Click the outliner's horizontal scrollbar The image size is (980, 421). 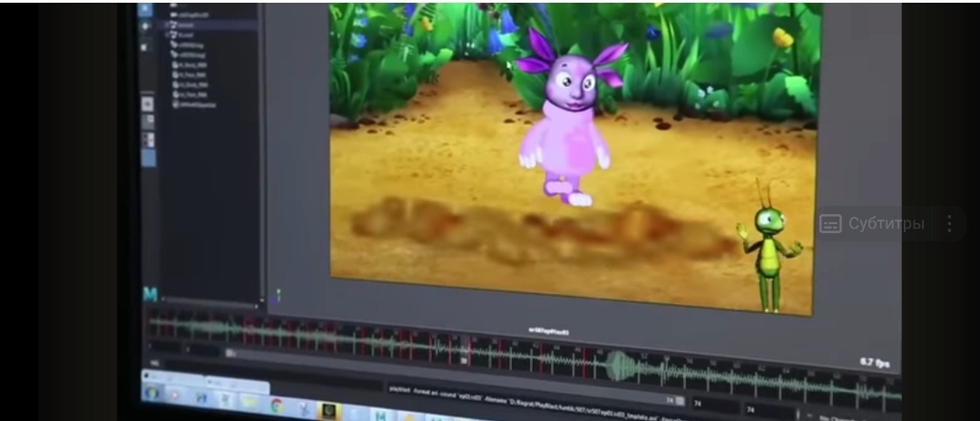(x=210, y=304)
